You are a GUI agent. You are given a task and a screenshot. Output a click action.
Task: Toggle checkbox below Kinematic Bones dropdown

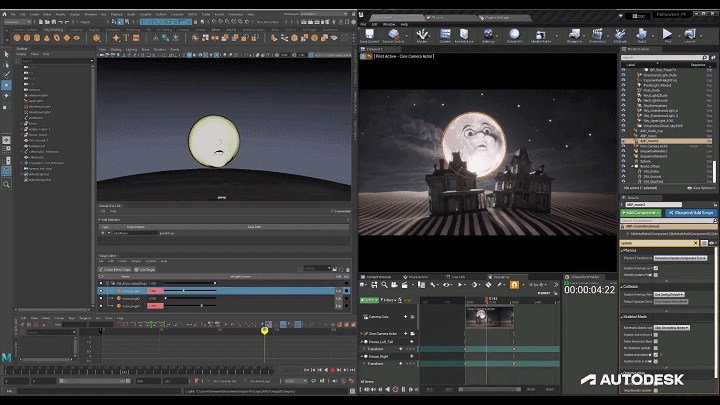656,335
